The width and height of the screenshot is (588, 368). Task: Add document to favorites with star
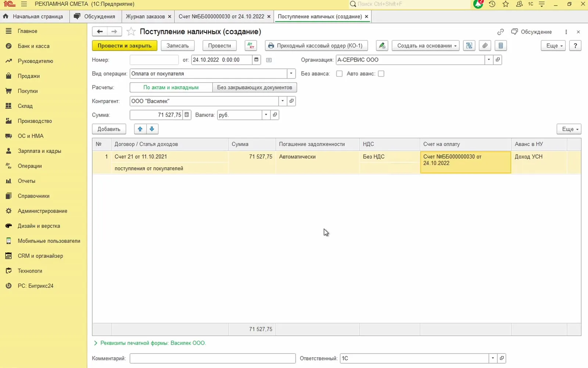click(131, 32)
